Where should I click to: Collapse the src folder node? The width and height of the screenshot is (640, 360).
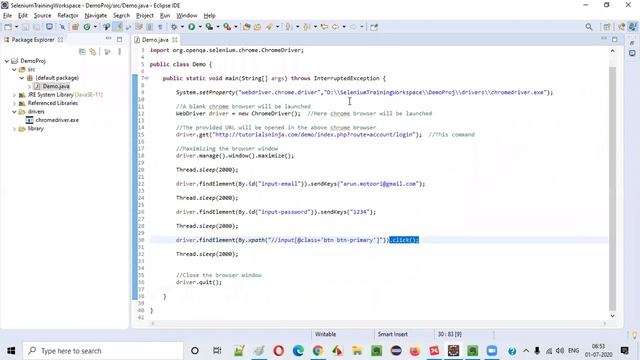click(14, 69)
